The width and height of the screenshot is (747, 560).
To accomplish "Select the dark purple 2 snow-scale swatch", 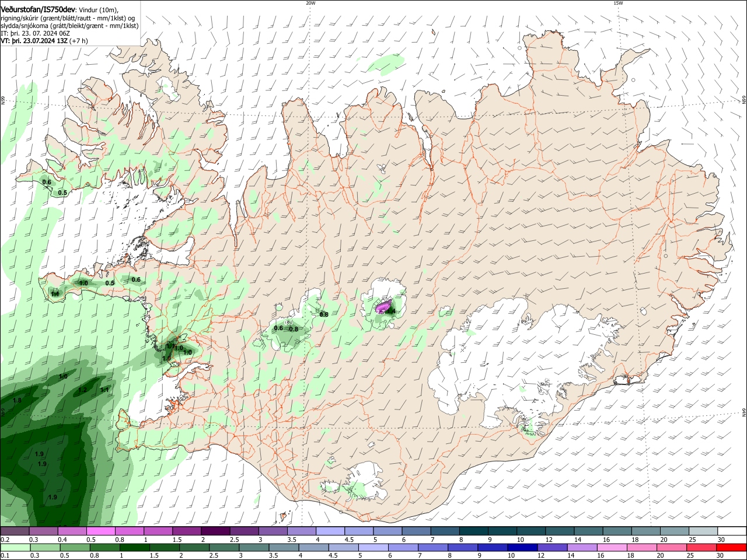I will [x=215, y=531].
